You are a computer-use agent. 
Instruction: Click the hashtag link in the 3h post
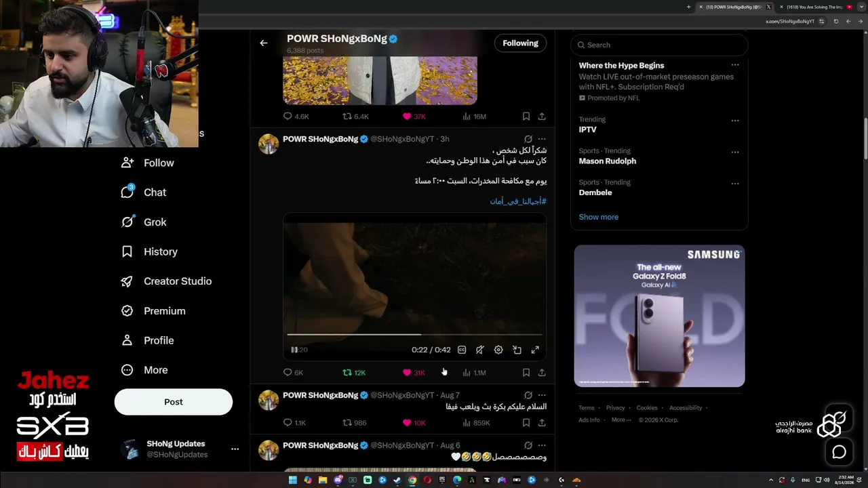[x=518, y=201]
